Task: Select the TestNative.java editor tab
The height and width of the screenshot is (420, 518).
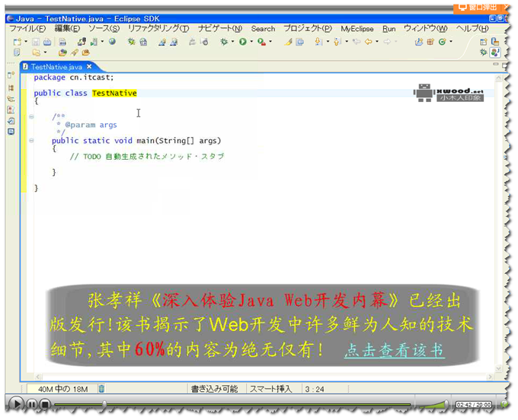Action: point(56,67)
